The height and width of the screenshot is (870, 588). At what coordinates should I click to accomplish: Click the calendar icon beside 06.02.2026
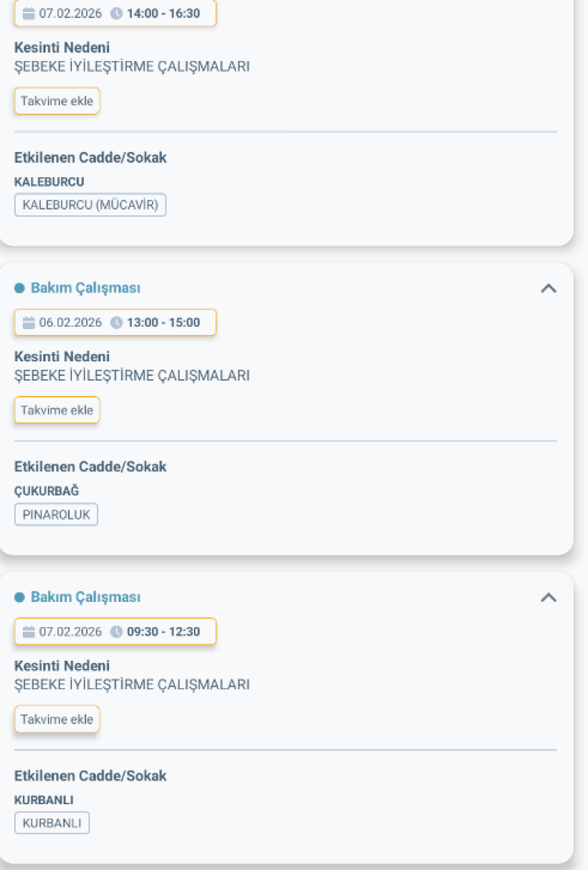coord(28,322)
